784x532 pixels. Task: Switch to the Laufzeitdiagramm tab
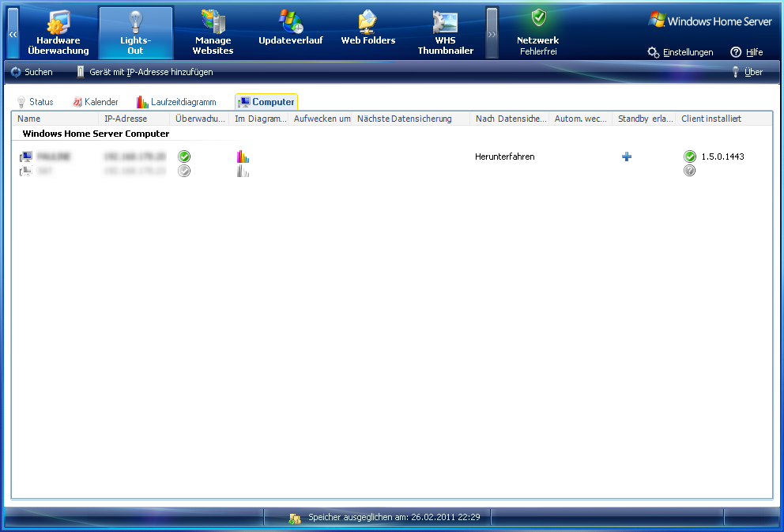point(176,102)
